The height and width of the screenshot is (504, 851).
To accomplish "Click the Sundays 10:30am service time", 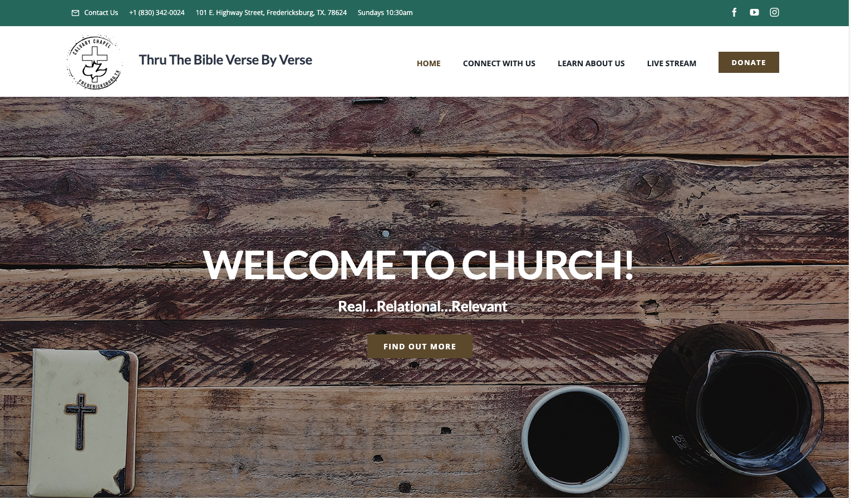I will [385, 13].
